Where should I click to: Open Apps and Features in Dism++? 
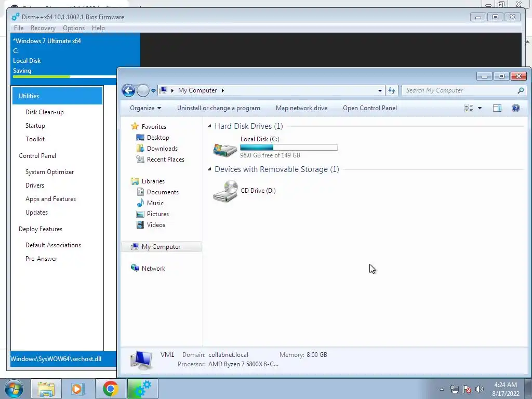coord(50,199)
